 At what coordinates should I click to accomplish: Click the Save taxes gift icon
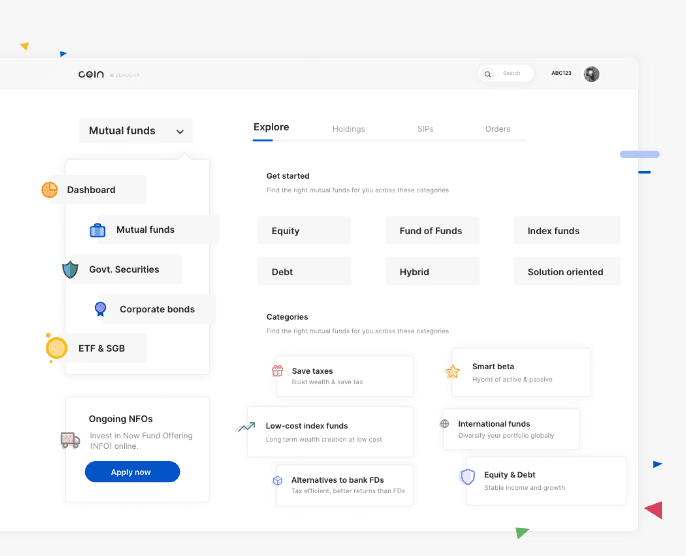pyautogui.click(x=278, y=371)
